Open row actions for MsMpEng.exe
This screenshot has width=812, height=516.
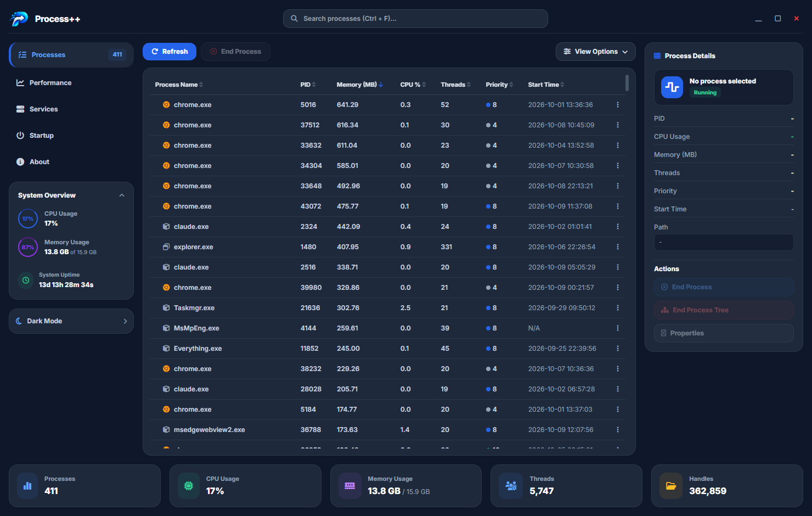[x=618, y=328]
